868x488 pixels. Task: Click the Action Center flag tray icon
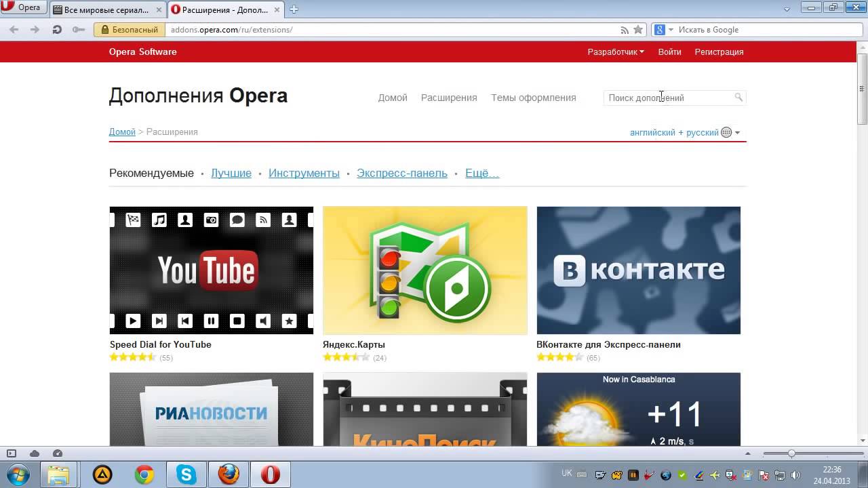point(763,475)
